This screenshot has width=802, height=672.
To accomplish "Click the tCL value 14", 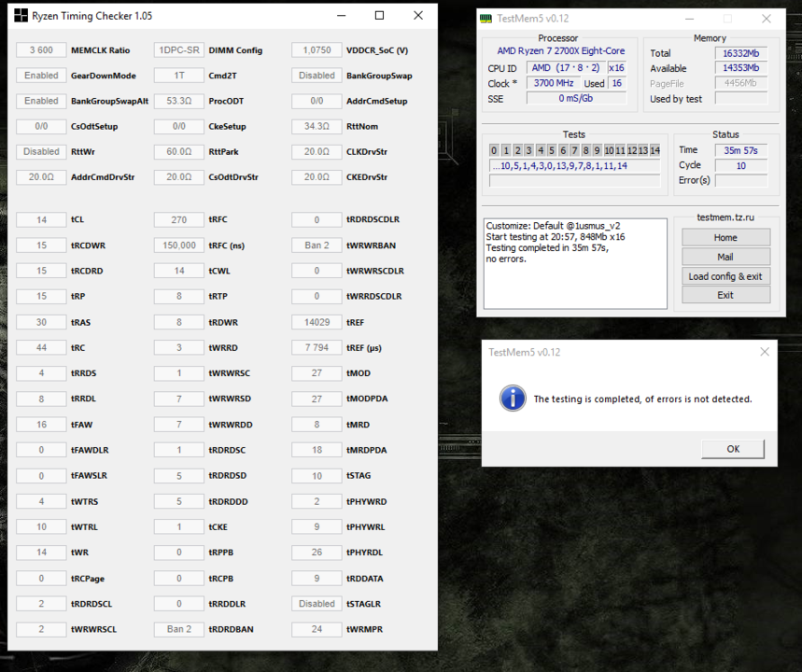I will [41, 219].
